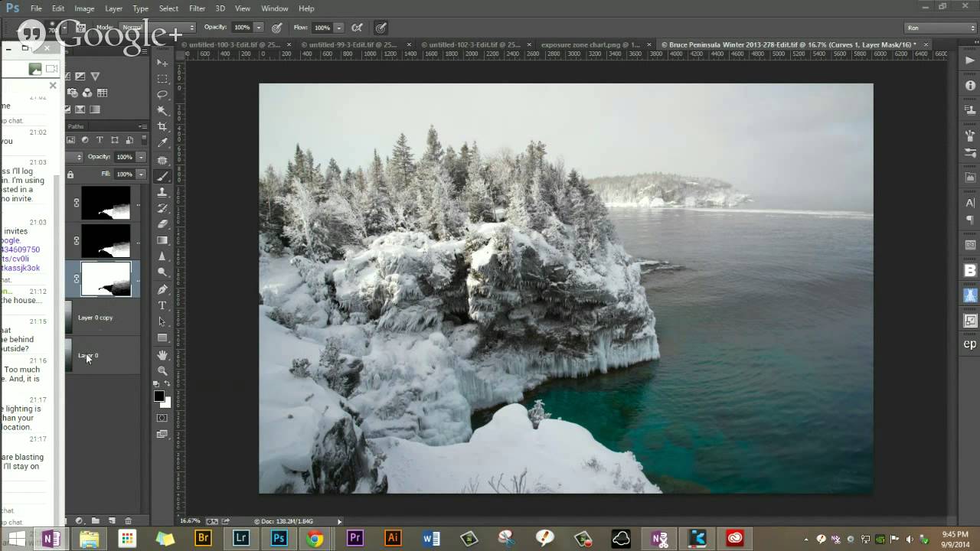
Task: Select the Eyedropper tool
Action: pyautogui.click(x=162, y=143)
